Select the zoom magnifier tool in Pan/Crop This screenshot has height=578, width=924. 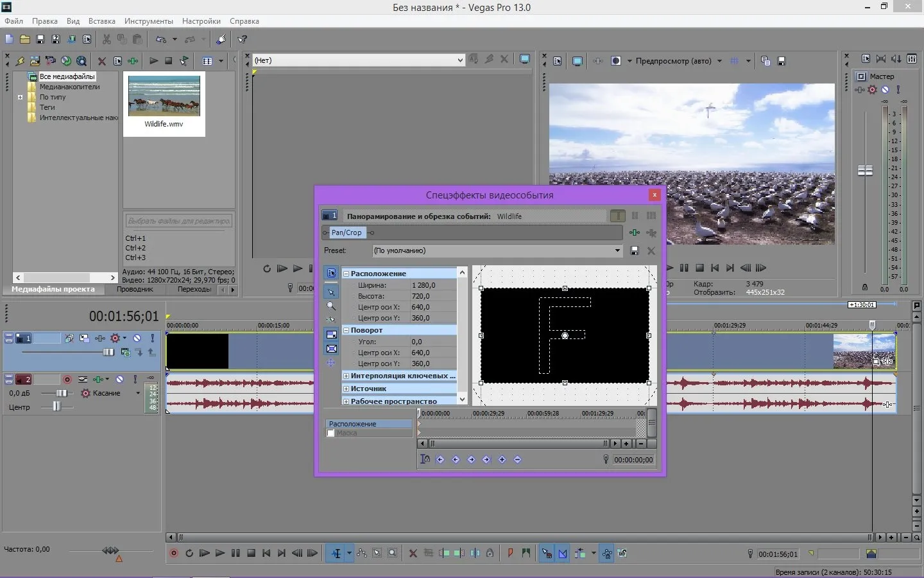[x=331, y=306]
